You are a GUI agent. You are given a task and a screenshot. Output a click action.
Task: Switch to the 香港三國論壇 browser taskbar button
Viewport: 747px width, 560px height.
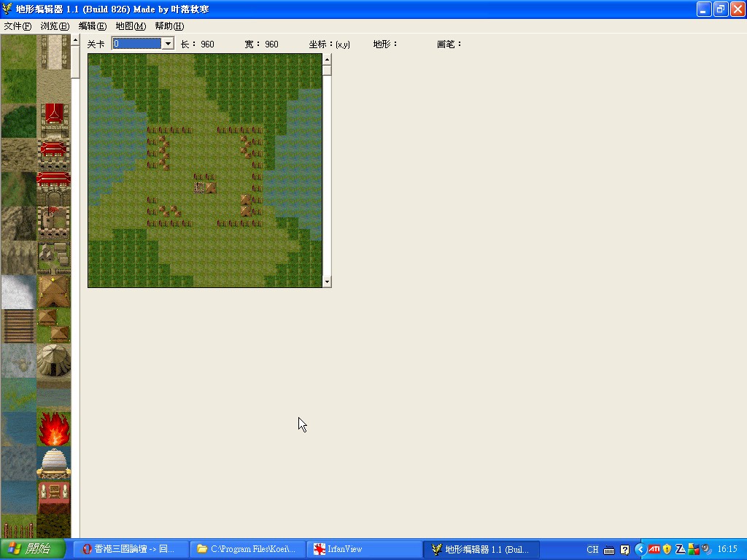131,549
